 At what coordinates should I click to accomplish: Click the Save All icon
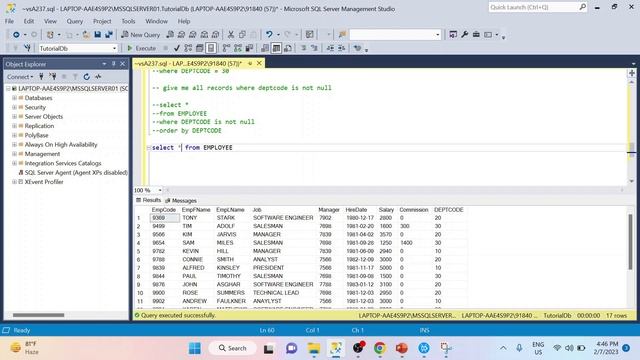tap(109, 35)
